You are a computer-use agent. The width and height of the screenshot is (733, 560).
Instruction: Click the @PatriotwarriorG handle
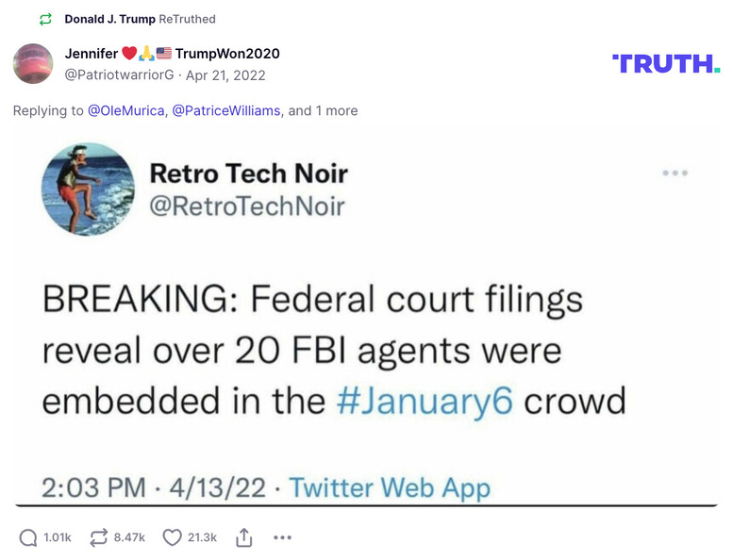[121, 74]
